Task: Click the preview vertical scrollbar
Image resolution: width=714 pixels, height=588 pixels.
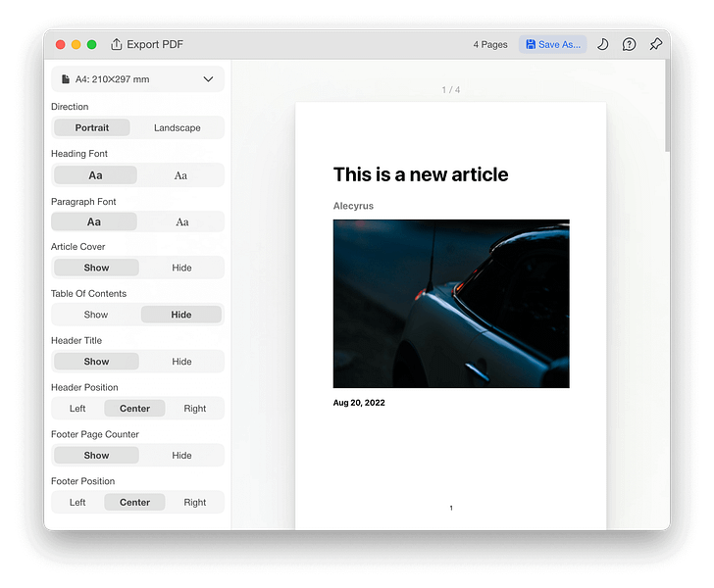Action: coord(667,107)
